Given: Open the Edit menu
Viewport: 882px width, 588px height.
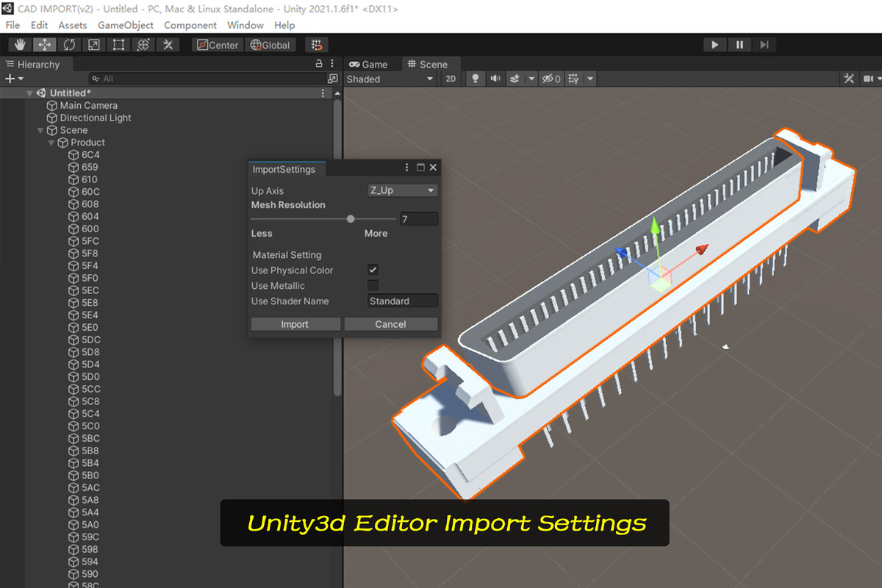Looking at the screenshot, I should click(x=40, y=25).
